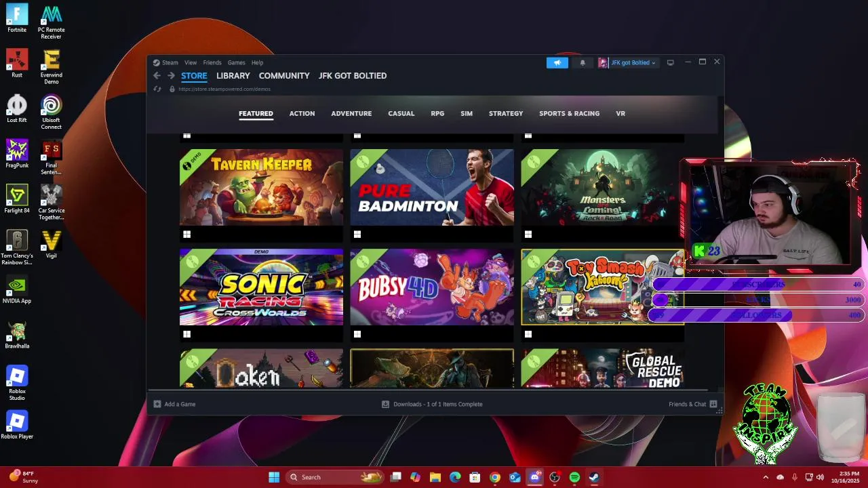
Task: Click the Steam icon in the taskbar
Action: point(594,477)
